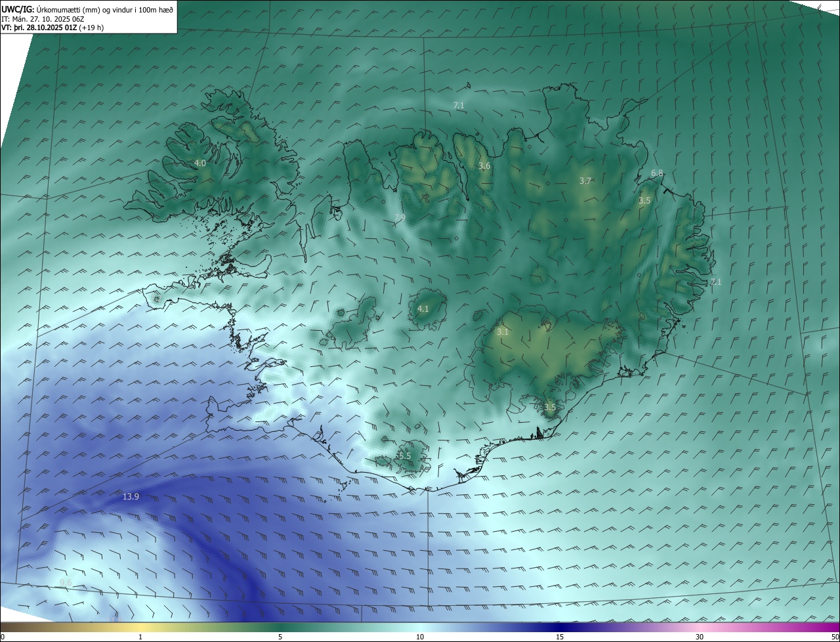Screen dimensions: 840x642
Task: Click the 1 tick on the color scale
Action: (x=140, y=637)
